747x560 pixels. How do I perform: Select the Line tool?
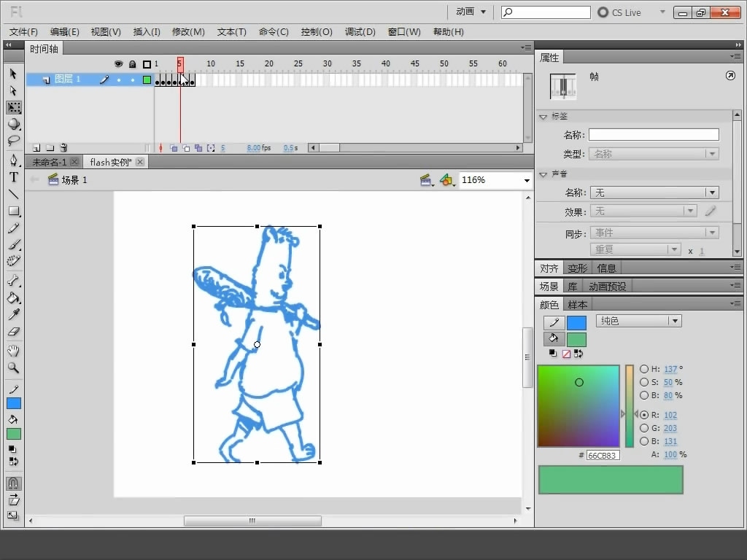click(13, 194)
